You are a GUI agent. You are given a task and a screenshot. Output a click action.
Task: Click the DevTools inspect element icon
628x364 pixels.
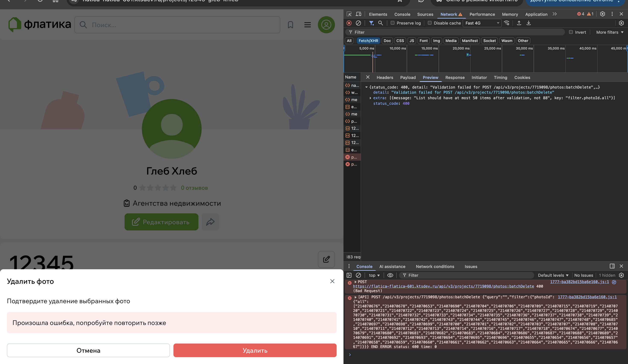click(349, 14)
